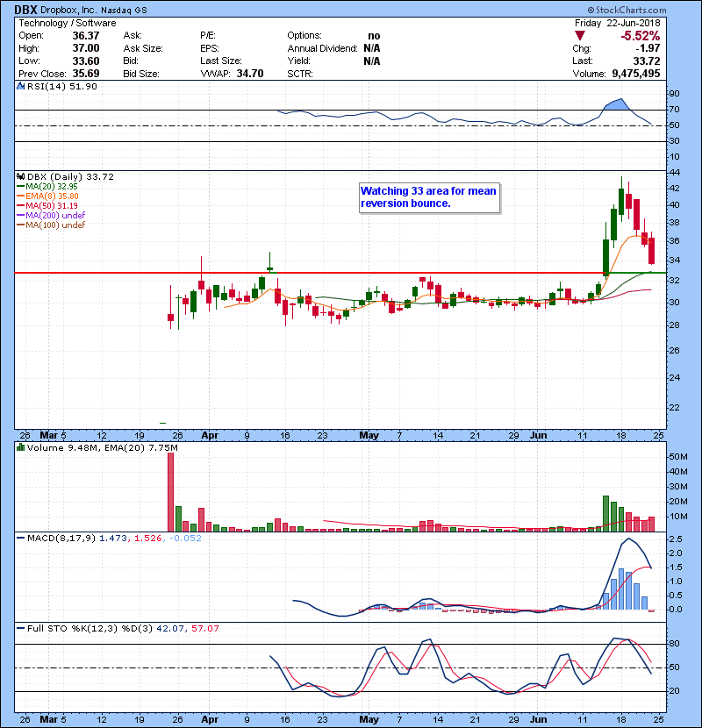Click the -5.52% percent change value
Viewport: 702px width, 728px height.
(641, 36)
